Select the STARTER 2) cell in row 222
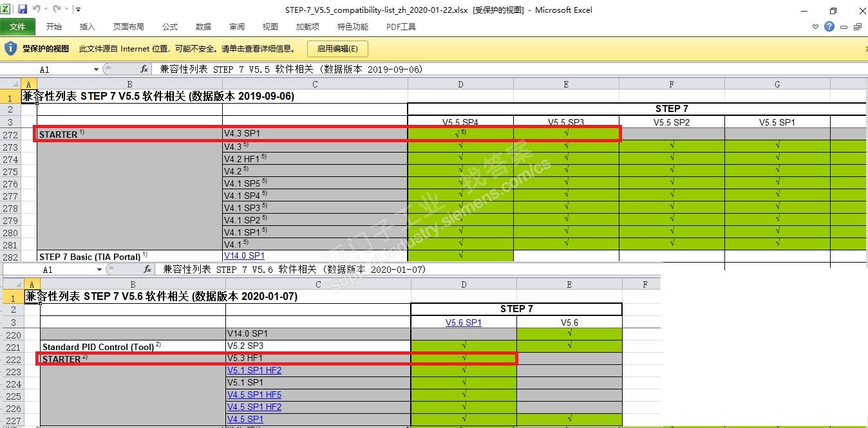This screenshot has height=428, width=868. (x=133, y=358)
